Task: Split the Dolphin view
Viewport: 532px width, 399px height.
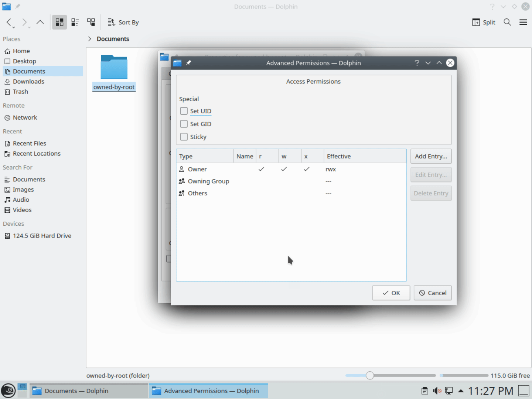Action: click(484, 22)
